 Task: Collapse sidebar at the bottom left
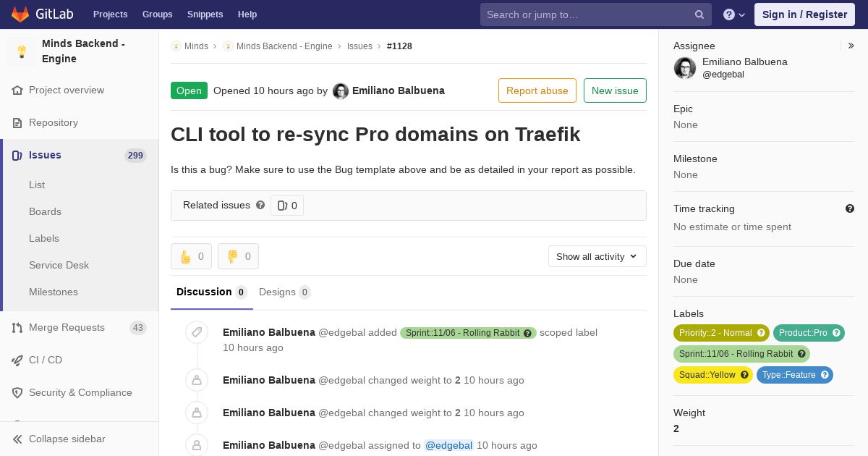(x=67, y=439)
